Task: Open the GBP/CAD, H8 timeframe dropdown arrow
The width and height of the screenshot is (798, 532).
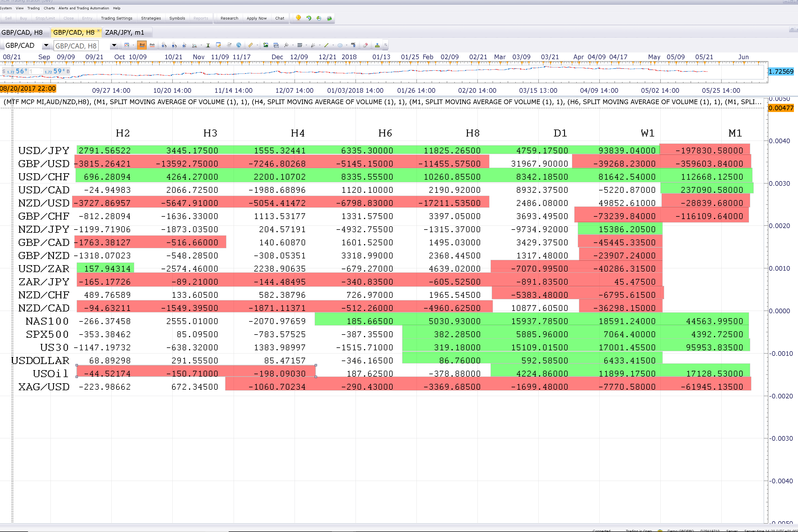Action: tap(114, 45)
